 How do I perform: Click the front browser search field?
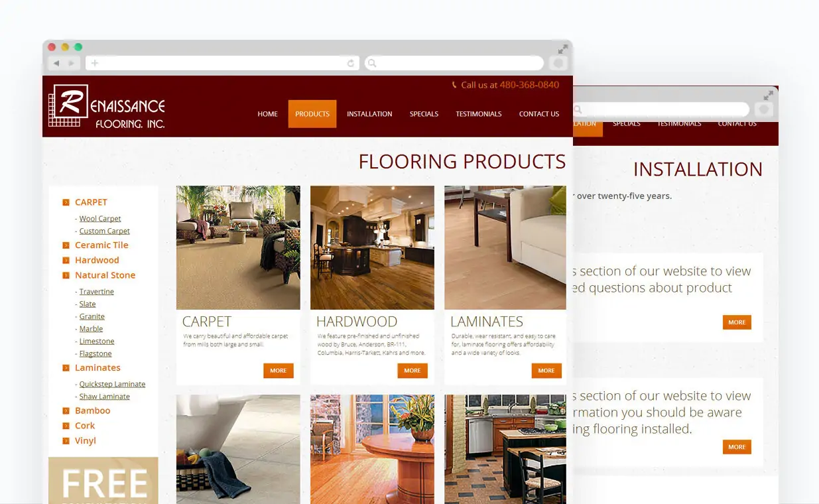point(454,63)
